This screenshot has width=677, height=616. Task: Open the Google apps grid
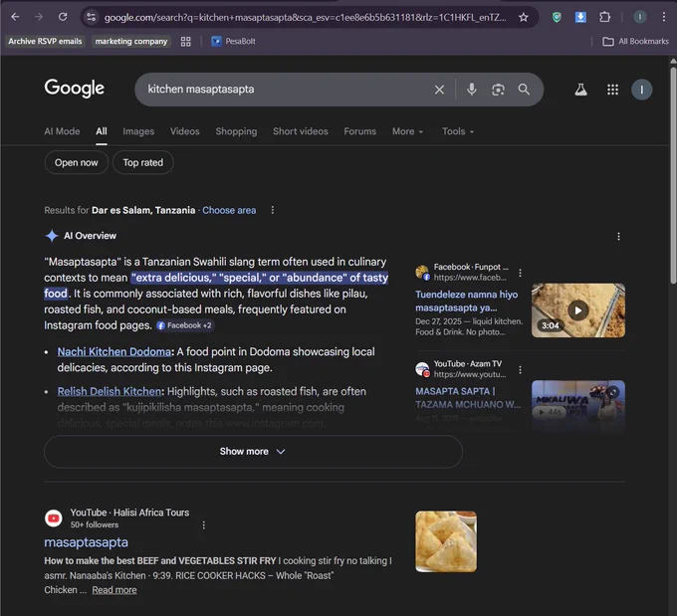pos(612,90)
